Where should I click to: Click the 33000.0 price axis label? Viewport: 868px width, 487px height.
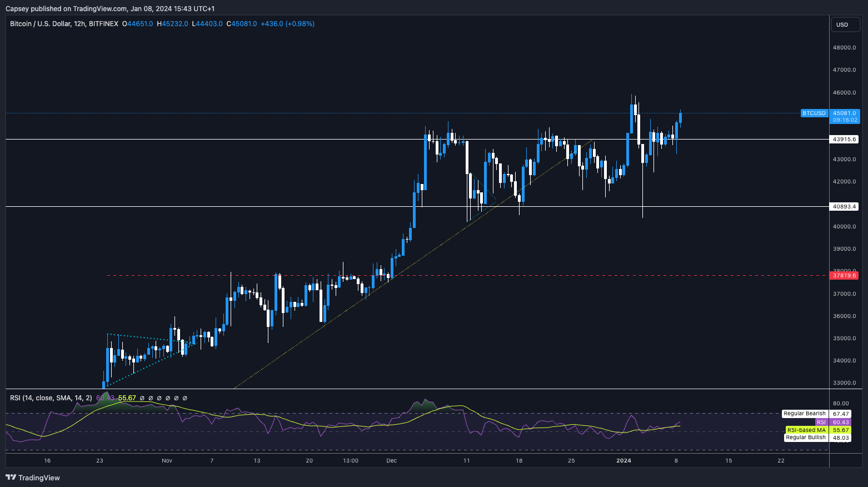pyautogui.click(x=845, y=383)
